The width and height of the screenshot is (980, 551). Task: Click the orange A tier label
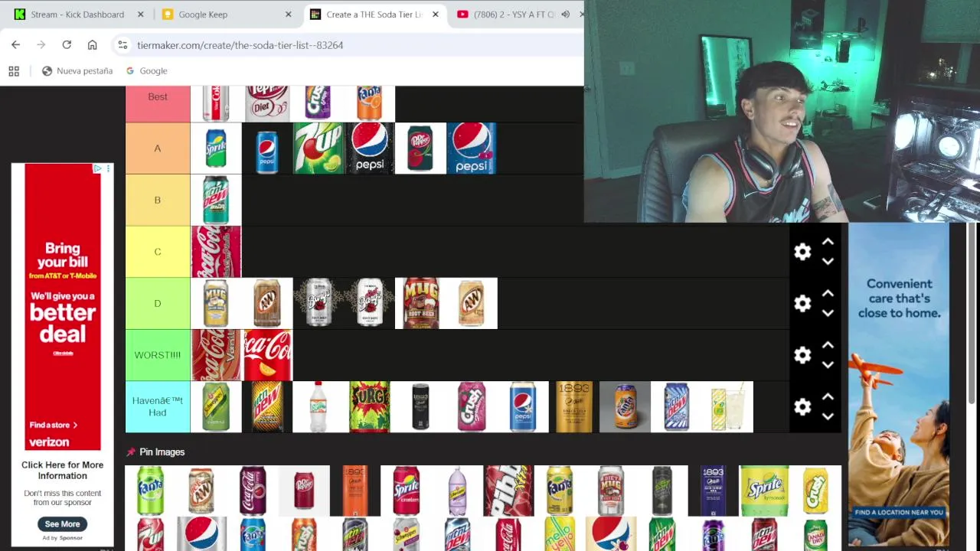click(158, 148)
